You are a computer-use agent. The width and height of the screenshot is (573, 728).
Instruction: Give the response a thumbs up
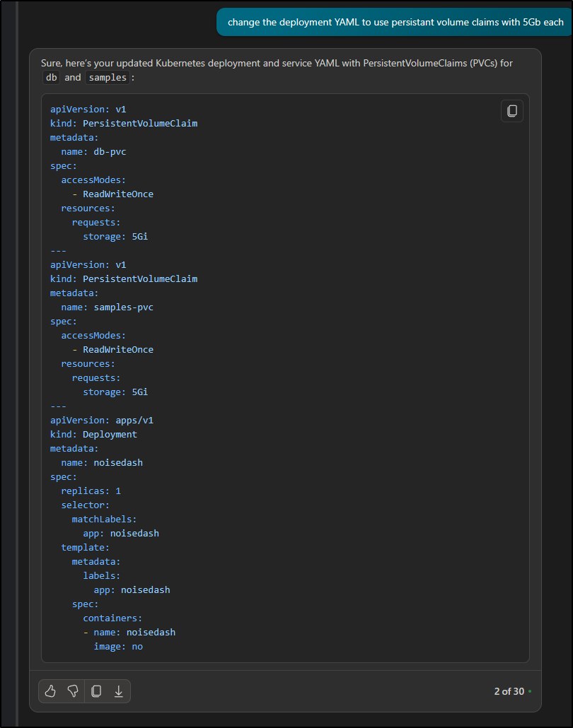50,691
